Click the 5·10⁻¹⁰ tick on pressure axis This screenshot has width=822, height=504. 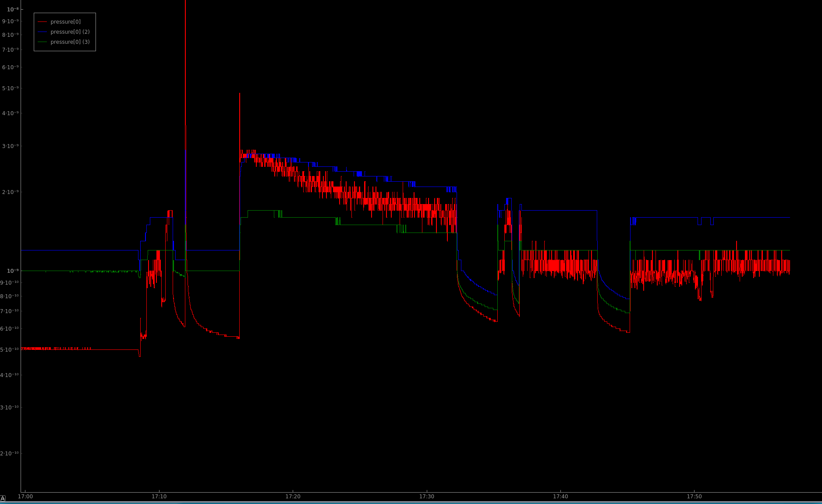10,350
